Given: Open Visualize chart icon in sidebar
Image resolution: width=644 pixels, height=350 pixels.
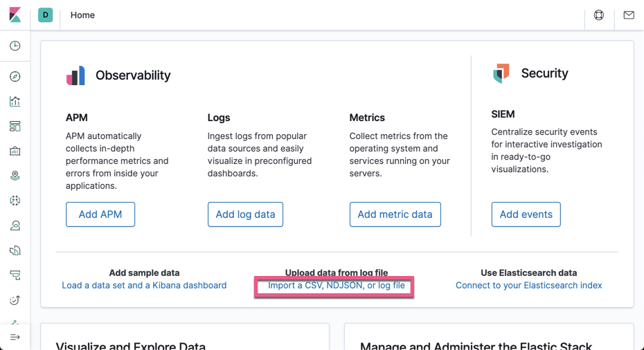Looking at the screenshot, I should tap(15, 102).
